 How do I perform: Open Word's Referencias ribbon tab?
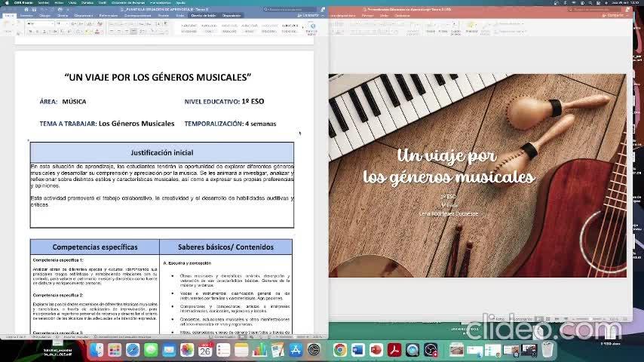click(x=109, y=16)
